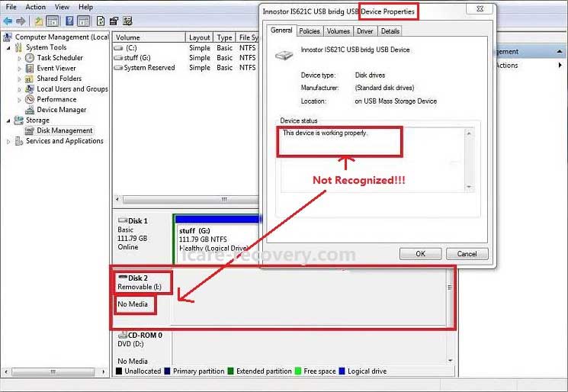
Task: Open the Action menu
Action: pos(36,7)
